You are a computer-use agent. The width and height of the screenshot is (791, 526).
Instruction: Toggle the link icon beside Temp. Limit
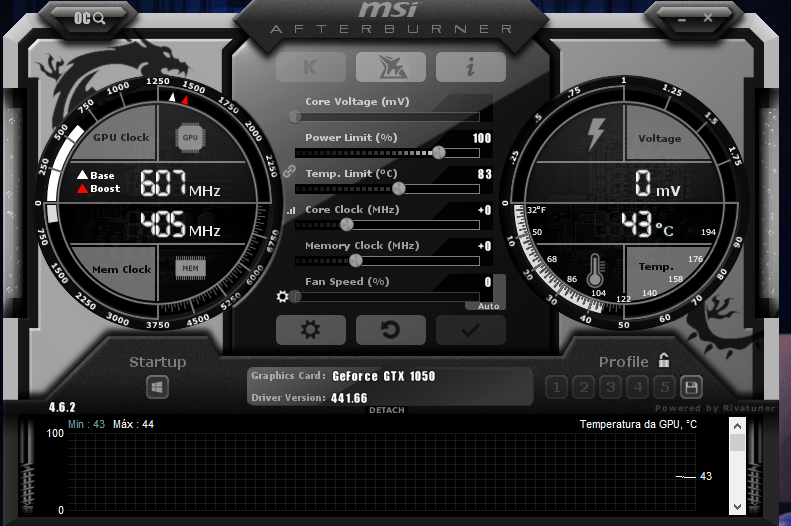point(289,171)
